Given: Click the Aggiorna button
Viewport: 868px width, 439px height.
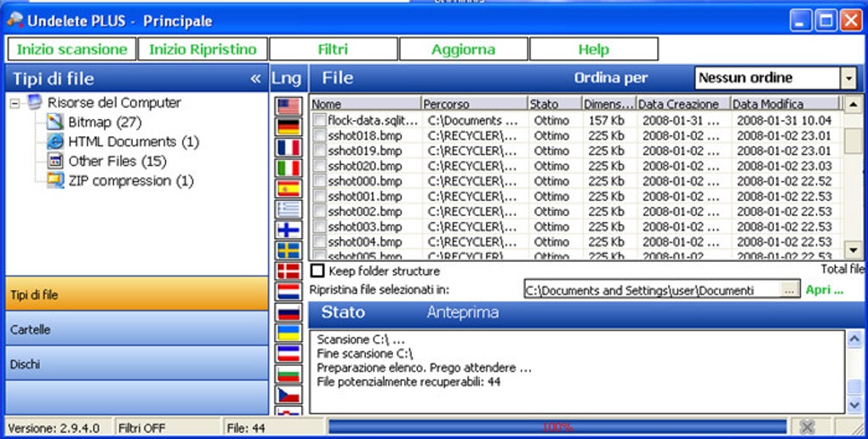Looking at the screenshot, I should tap(463, 49).
